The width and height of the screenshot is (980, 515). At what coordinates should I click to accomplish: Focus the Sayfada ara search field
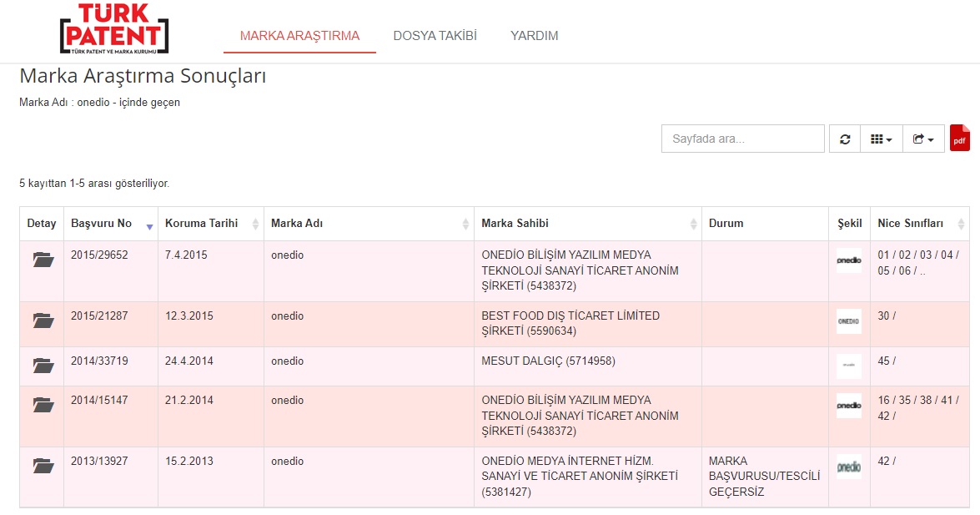click(742, 139)
